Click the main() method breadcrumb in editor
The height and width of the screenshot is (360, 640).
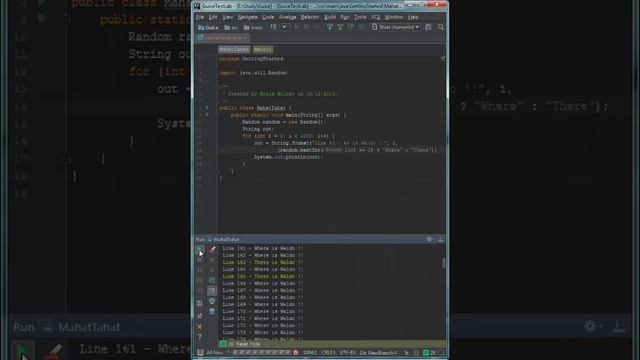pyautogui.click(x=262, y=49)
